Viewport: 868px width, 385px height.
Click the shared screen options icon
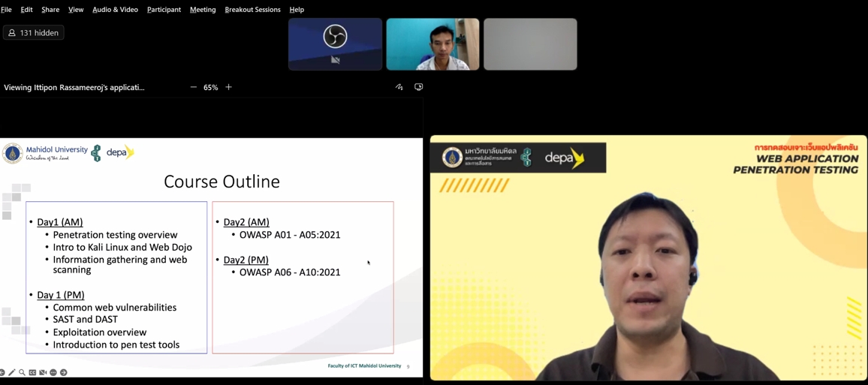(x=419, y=87)
